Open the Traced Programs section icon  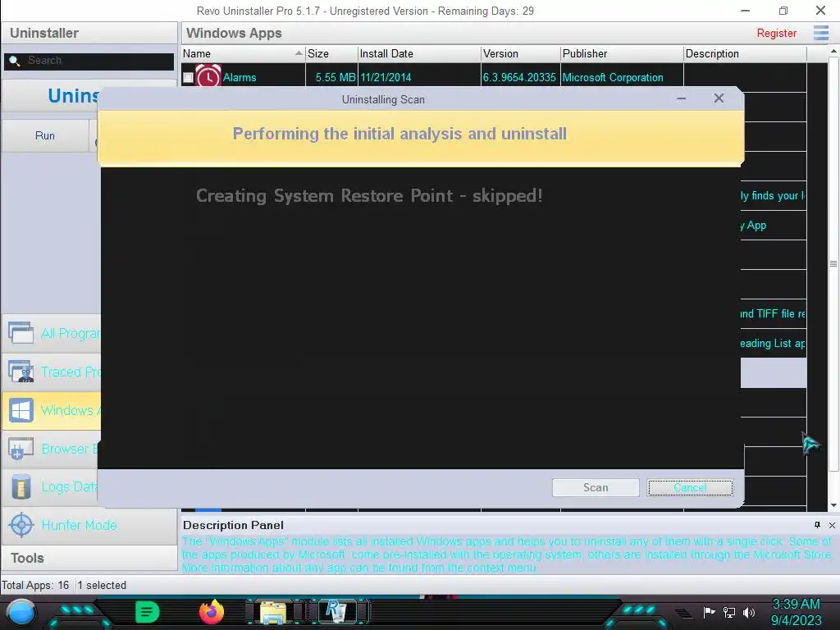pos(21,372)
